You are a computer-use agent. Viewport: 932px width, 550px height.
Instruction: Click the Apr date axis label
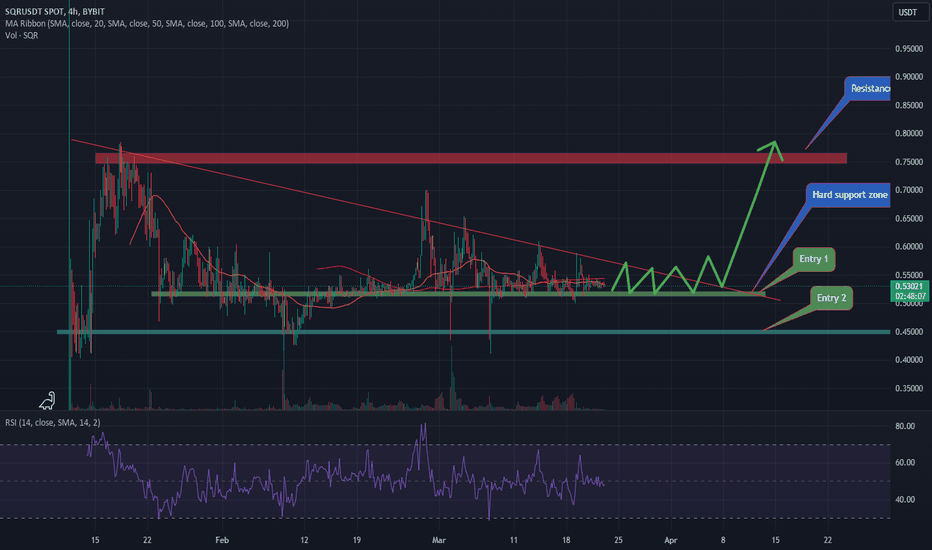[x=670, y=540]
